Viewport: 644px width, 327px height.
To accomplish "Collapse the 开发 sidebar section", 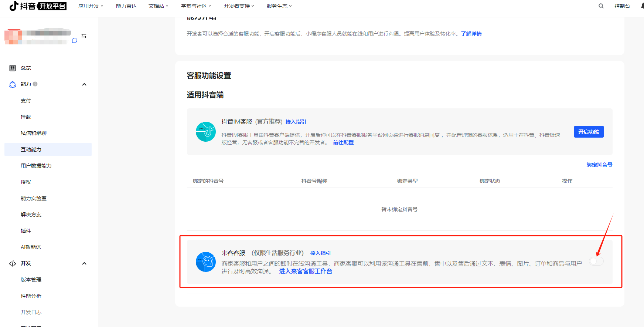I will pyautogui.click(x=84, y=263).
